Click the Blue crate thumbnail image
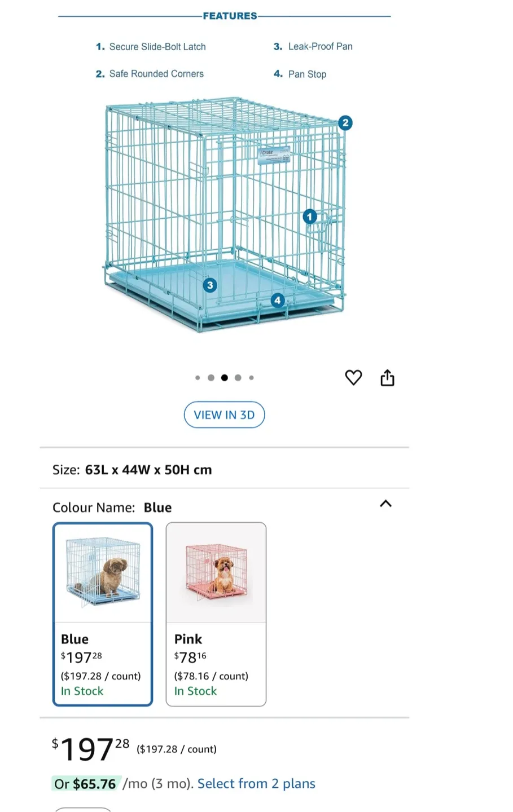The height and width of the screenshot is (812, 513). click(102, 571)
